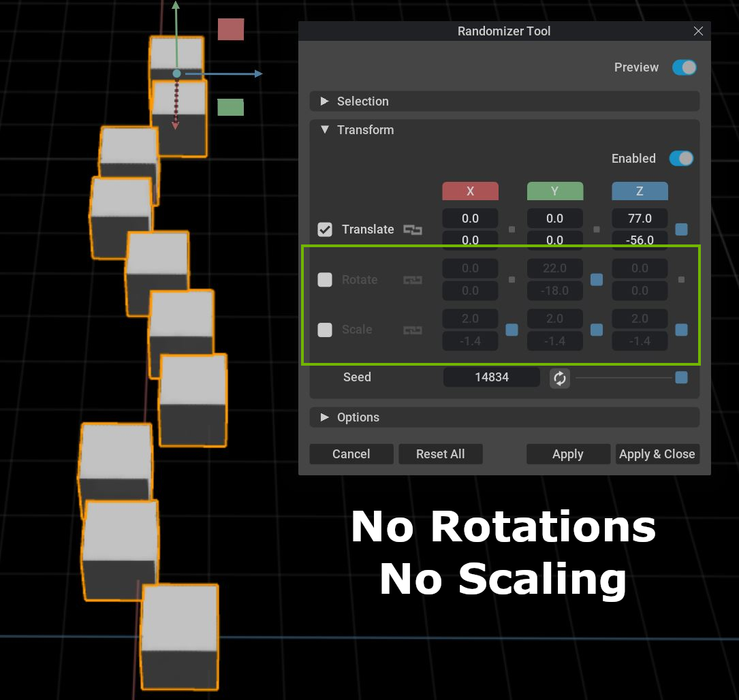Click the Translate link-axes icon
Viewport: 739px width, 700px height.
tap(412, 229)
